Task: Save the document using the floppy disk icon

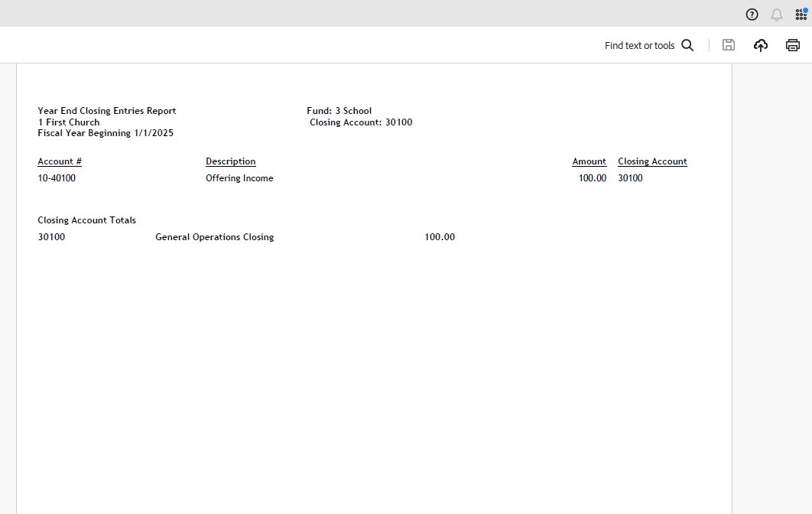Action: (x=729, y=45)
